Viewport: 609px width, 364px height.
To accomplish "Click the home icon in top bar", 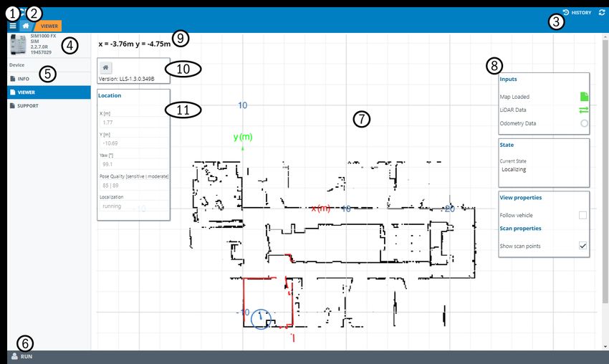I will coord(26,26).
